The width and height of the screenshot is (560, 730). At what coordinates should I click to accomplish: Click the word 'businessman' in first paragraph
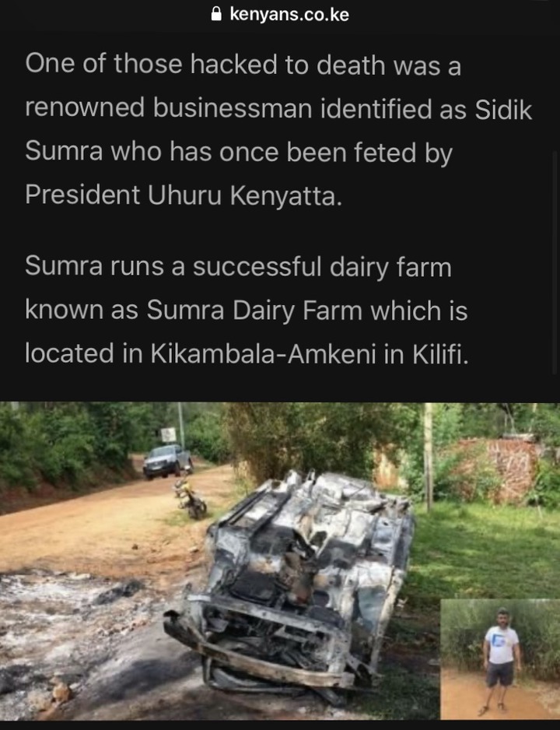pos(233,108)
